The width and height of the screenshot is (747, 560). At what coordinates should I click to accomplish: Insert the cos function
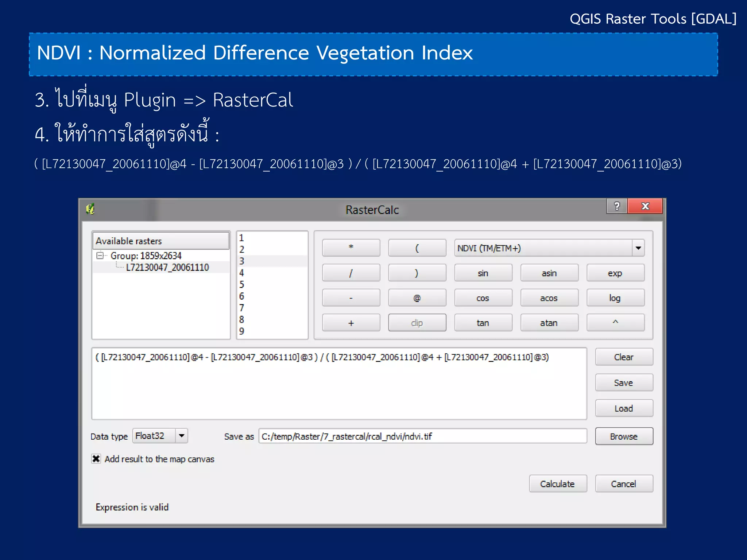tap(483, 298)
